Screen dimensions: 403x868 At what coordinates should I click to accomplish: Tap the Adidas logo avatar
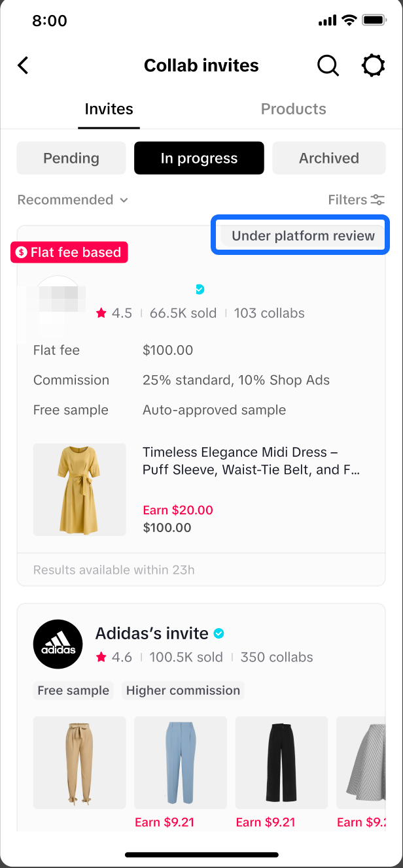coord(58,644)
